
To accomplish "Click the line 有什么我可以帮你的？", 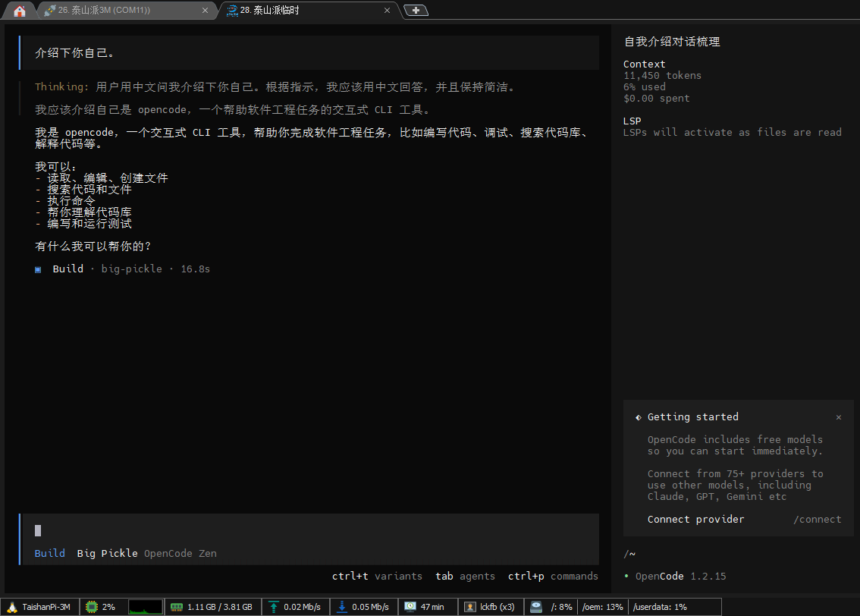I will pos(93,247).
